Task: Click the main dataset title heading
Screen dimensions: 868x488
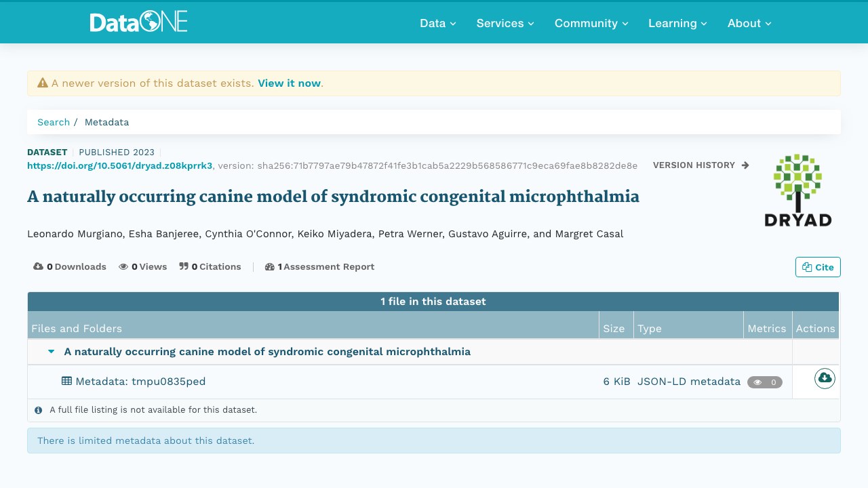Action: pyautogui.click(x=333, y=197)
